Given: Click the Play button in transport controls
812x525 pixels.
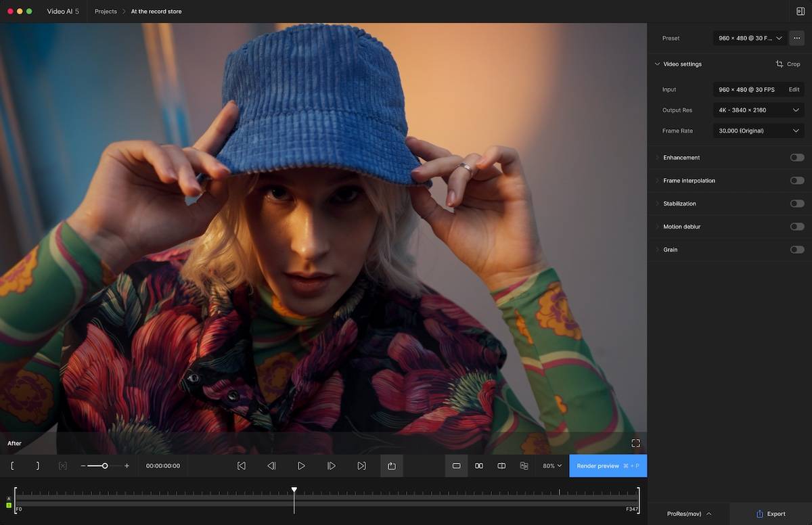Looking at the screenshot, I should [x=301, y=466].
